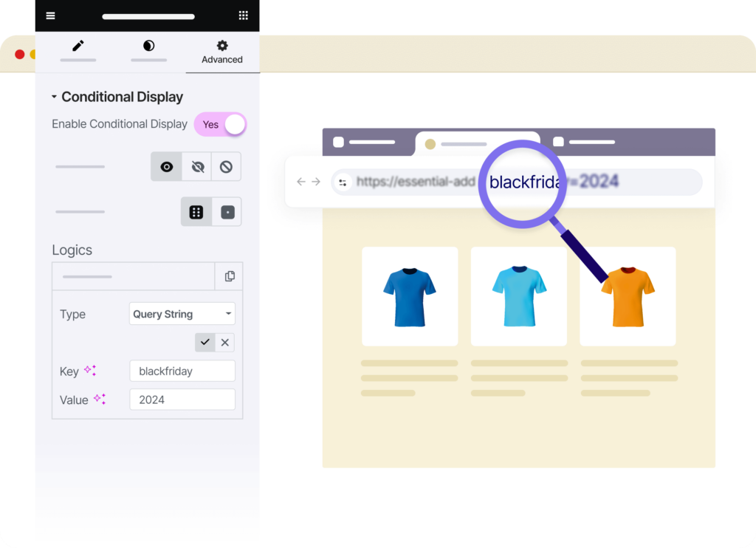Screen dimensions: 756x548
Task: Click the sparkle icon next to Value
Action: [x=99, y=400]
